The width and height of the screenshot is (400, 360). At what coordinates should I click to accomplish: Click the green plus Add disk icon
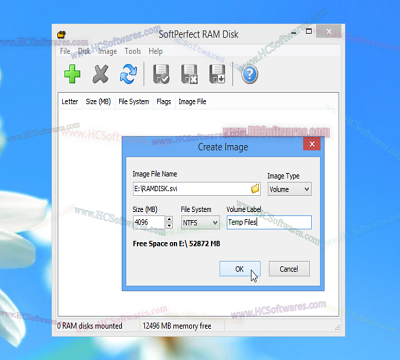click(72, 74)
